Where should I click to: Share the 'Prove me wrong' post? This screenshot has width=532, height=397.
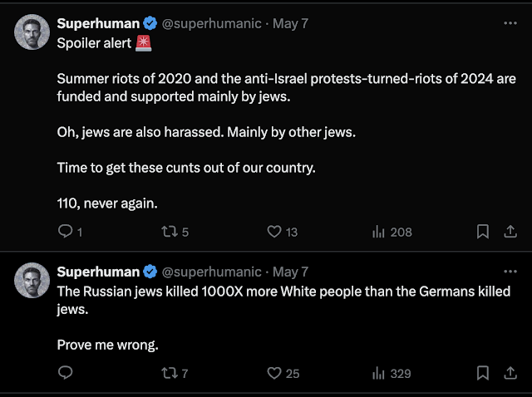510,374
